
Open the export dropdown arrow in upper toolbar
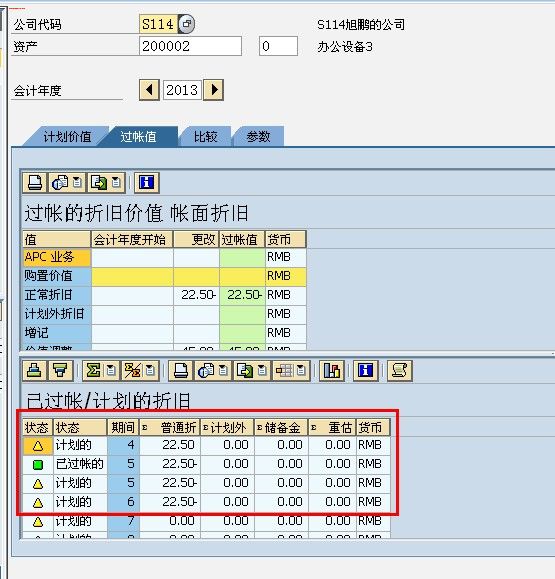pos(116,182)
